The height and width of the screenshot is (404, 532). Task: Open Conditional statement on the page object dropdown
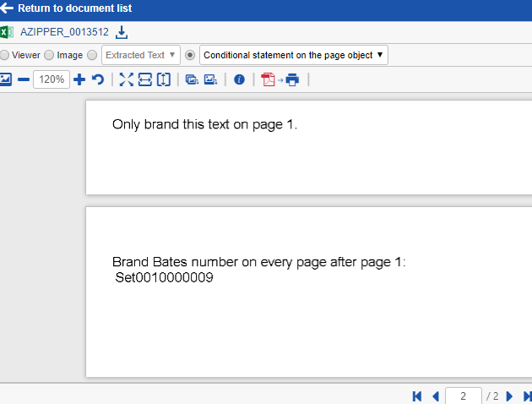tap(294, 55)
